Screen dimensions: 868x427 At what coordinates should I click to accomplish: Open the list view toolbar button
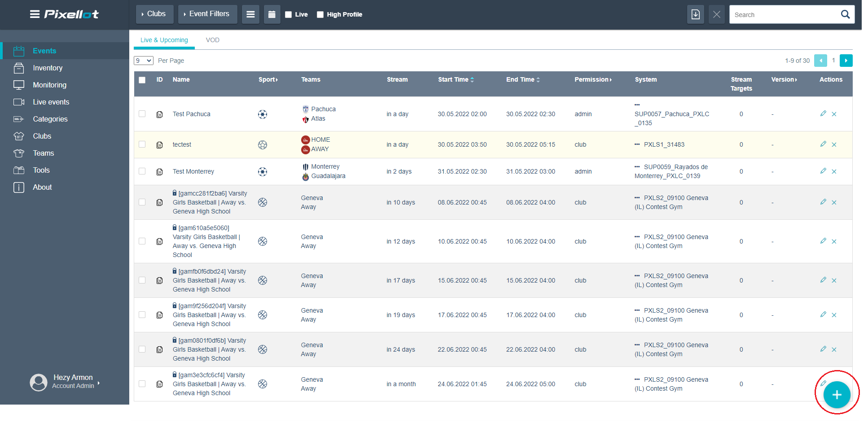tap(250, 14)
